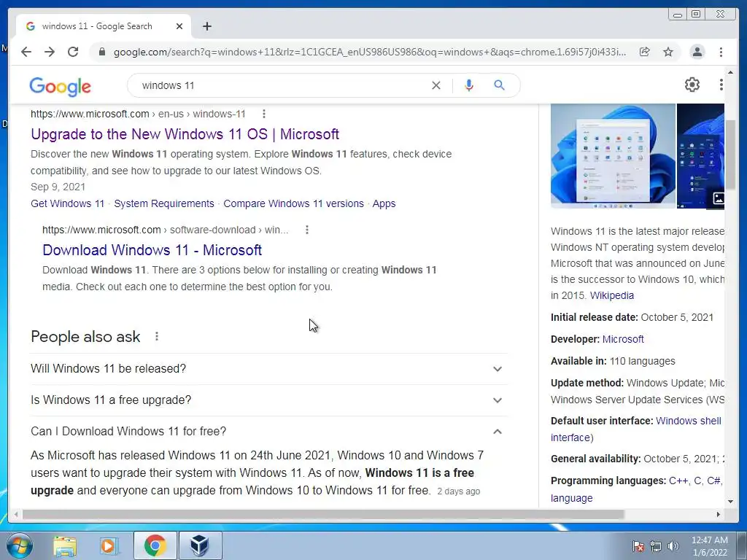Open the Chrome profile avatar
Screen dimensions: 747x560
[697, 52]
